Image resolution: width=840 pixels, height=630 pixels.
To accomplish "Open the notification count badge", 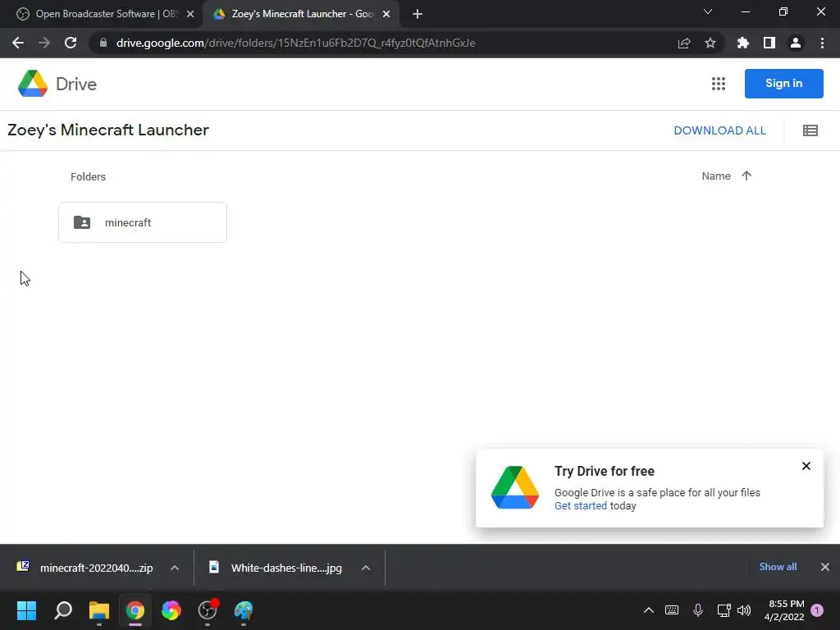I will (817, 610).
